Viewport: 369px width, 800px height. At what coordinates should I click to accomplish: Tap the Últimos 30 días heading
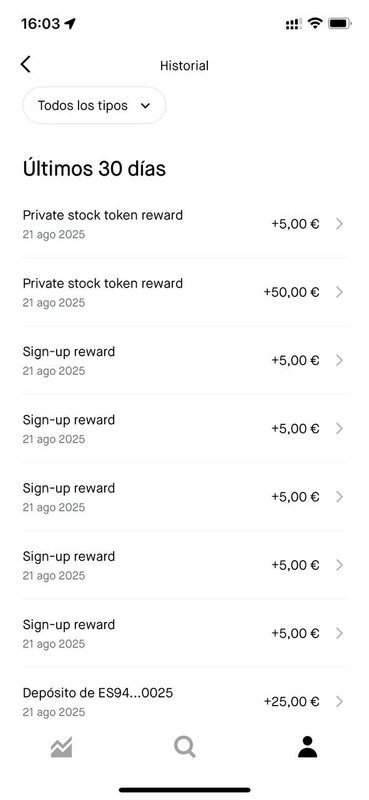click(94, 168)
